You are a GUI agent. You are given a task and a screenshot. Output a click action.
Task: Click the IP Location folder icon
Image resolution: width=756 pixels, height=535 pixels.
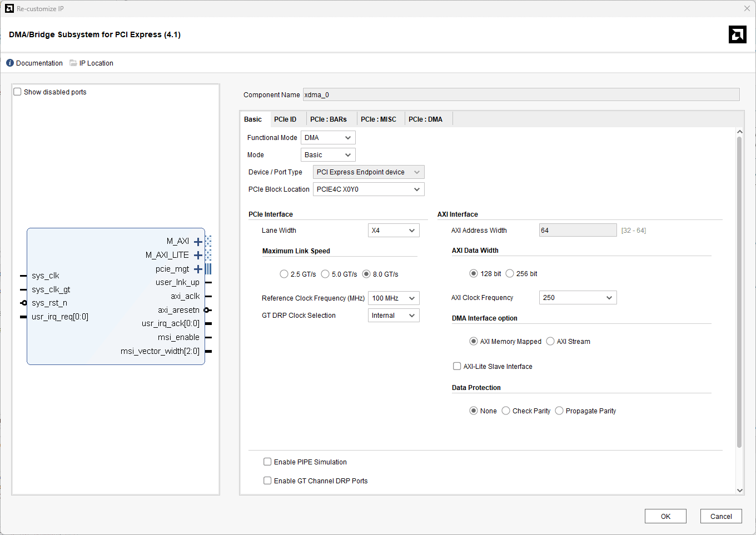click(73, 63)
